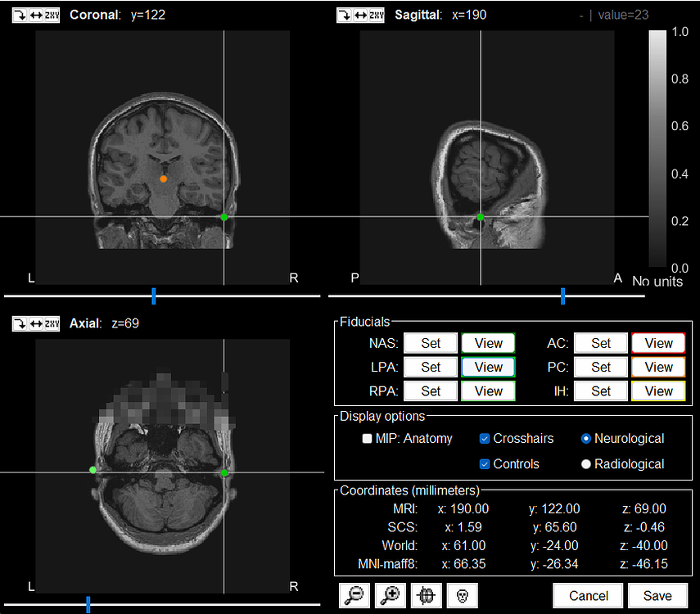Screen dimensions: 700x614
Task: Click the grayscale colorbar
Action: [657, 148]
